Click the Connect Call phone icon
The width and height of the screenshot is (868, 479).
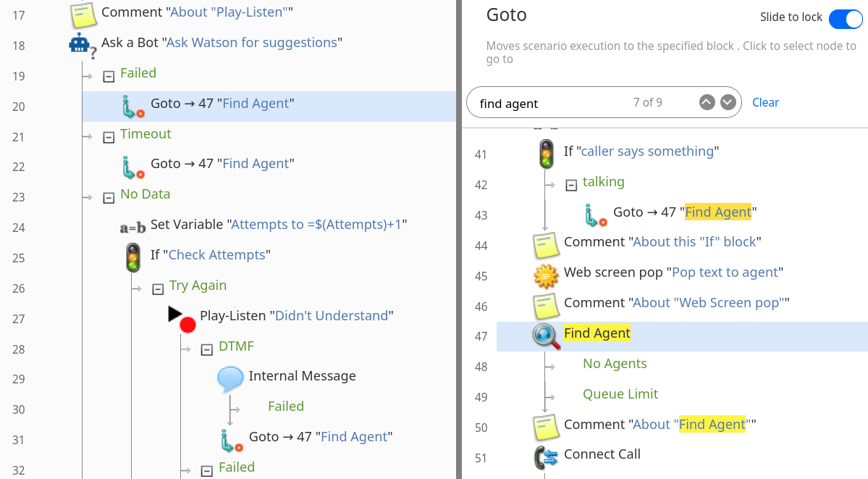pos(546,457)
